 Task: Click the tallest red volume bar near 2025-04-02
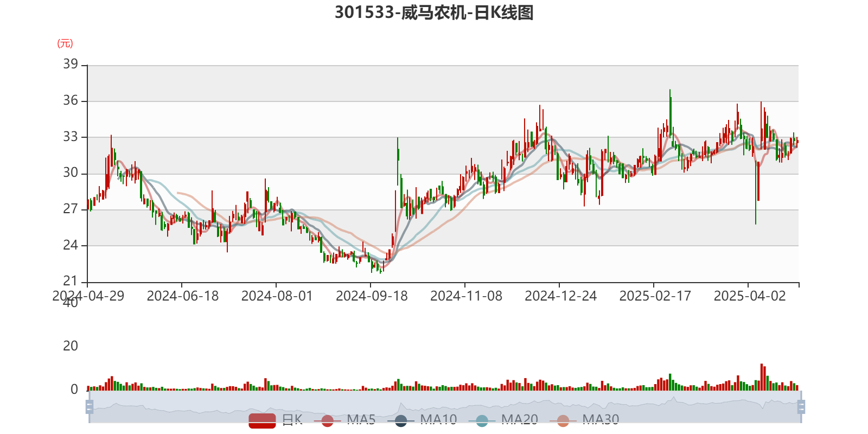pos(762,377)
